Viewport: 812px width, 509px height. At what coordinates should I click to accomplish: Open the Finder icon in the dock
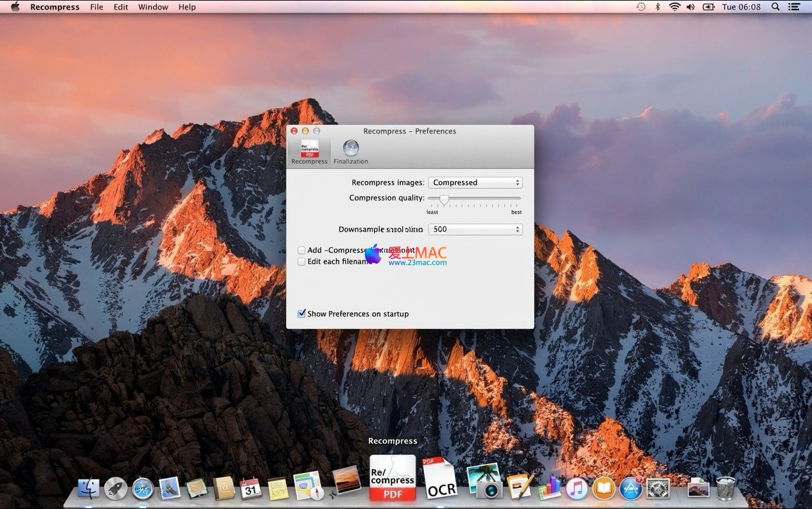click(x=89, y=488)
